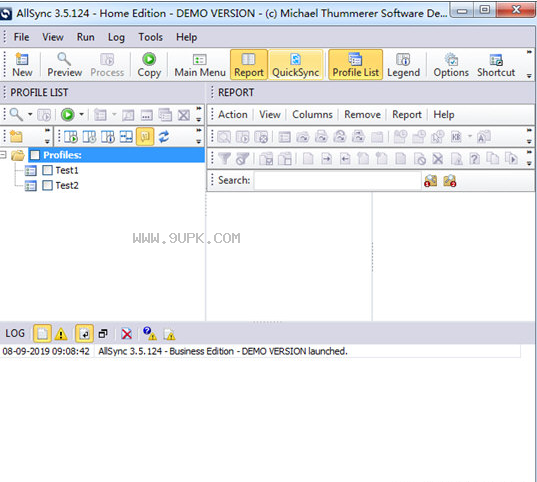Toggle the Report panel button
Viewport: 537px width, 482px height.
(x=249, y=64)
